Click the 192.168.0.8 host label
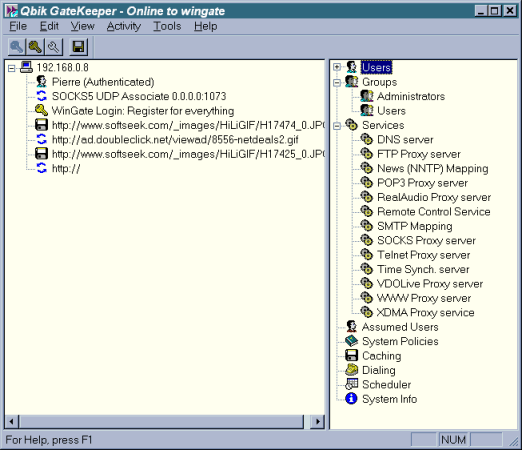This screenshot has width=522, height=450. coord(62,68)
